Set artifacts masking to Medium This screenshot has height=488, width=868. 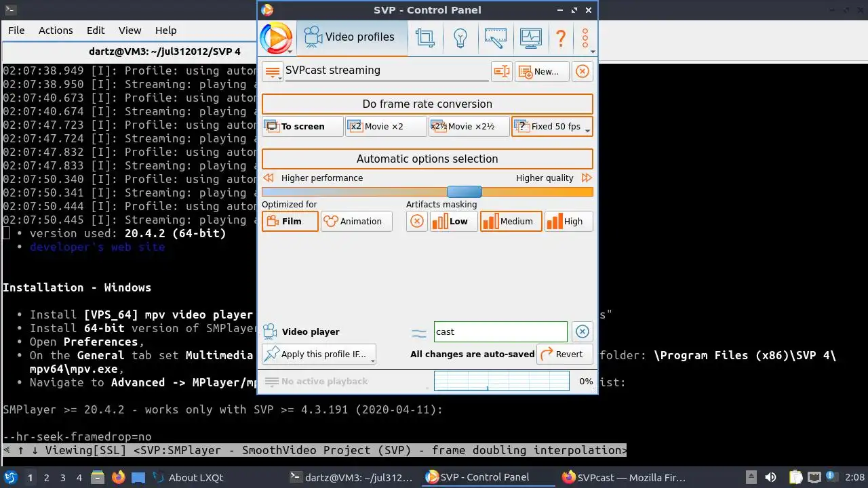[511, 221]
